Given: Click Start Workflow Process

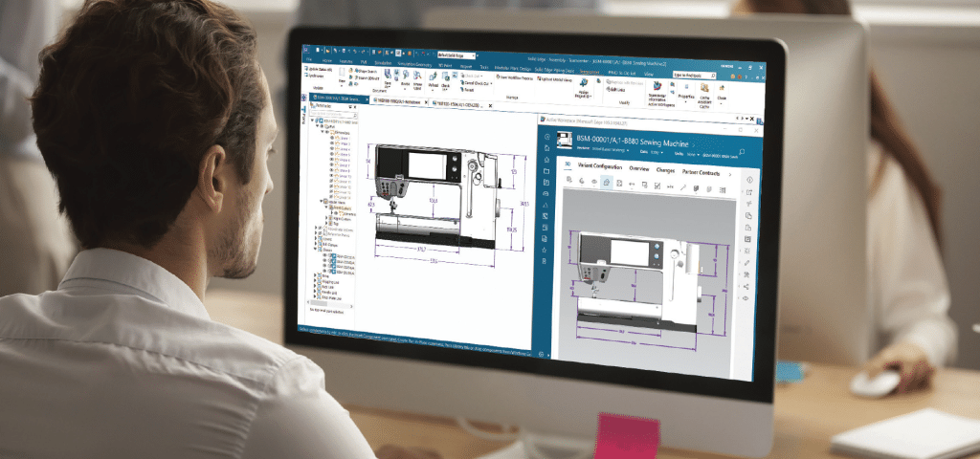Looking at the screenshot, I should click(x=515, y=78).
